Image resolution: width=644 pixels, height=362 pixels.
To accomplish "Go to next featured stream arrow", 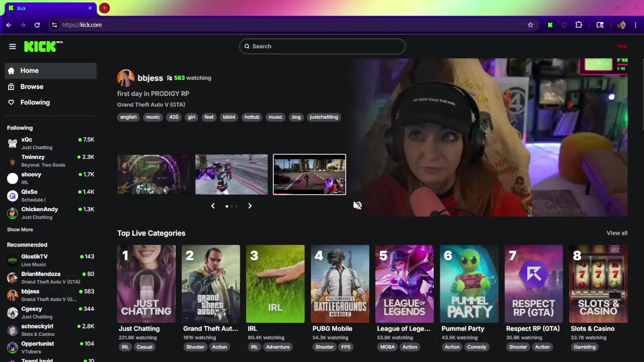I will (x=250, y=206).
